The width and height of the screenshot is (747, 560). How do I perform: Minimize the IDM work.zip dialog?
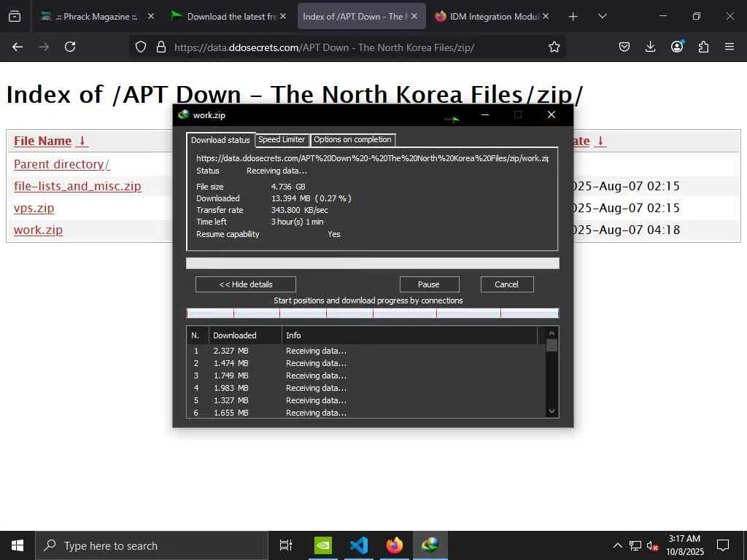(x=485, y=114)
